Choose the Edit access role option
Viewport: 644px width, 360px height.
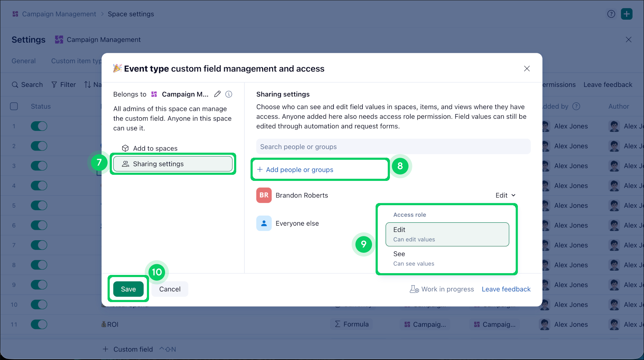pyautogui.click(x=447, y=234)
